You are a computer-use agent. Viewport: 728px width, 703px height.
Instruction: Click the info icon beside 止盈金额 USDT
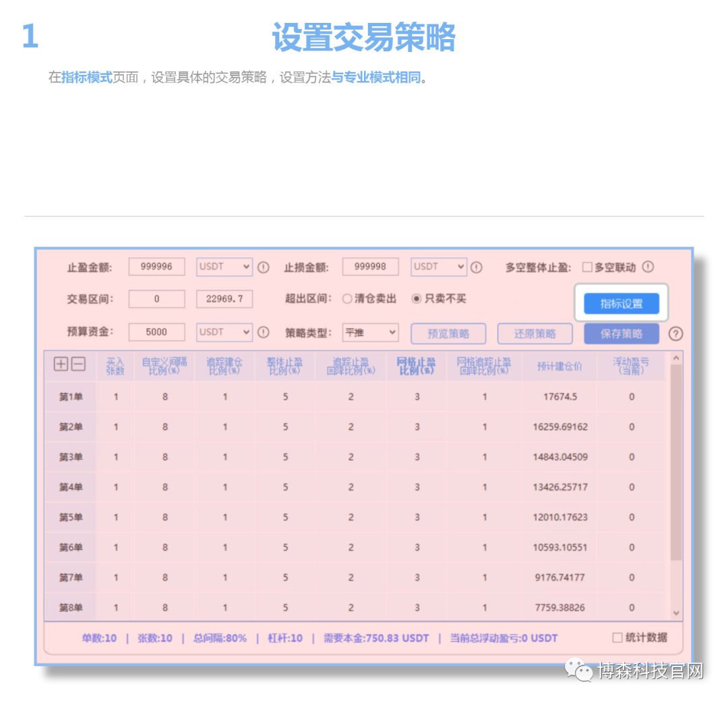(x=263, y=267)
